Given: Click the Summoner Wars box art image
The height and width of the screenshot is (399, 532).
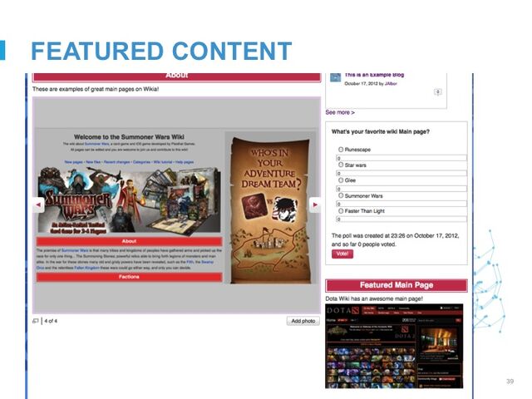Looking at the screenshot, I should pyautogui.click(x=129, y=199).
